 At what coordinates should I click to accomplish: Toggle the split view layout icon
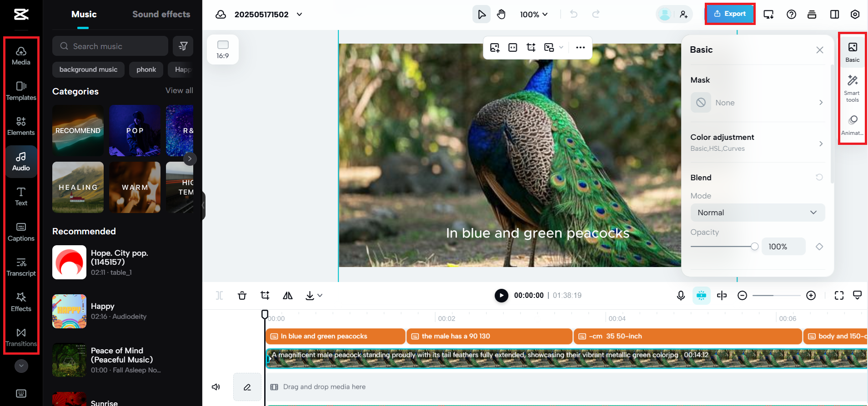[834, 15]
